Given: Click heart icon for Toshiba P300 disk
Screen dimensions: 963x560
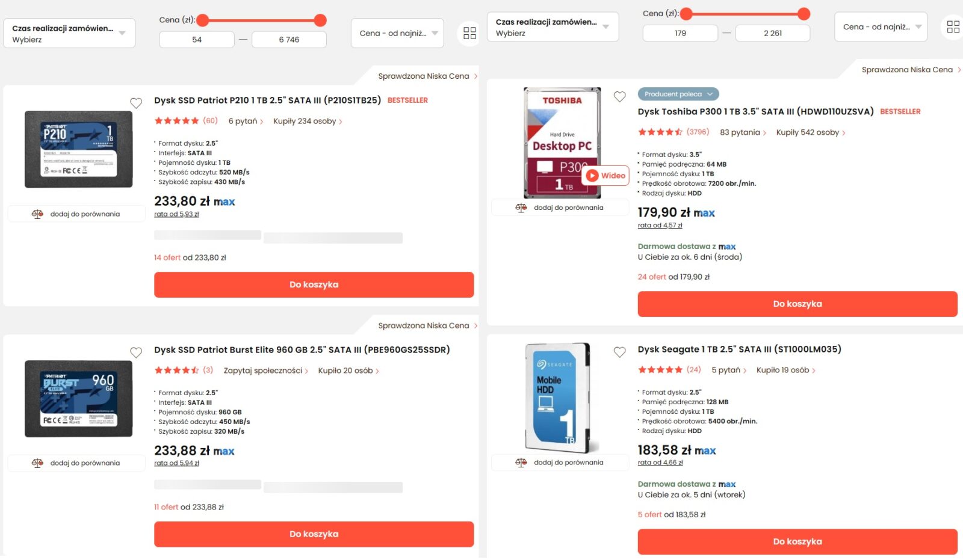Looking at the screenshot, I should click(x=619, y=97).
